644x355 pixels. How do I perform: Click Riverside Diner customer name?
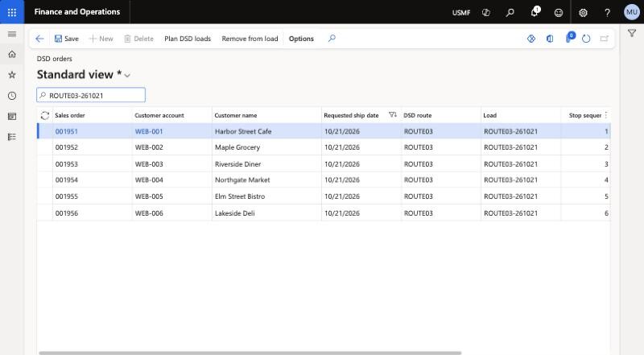pyautogui.click(x=237, y=164)
